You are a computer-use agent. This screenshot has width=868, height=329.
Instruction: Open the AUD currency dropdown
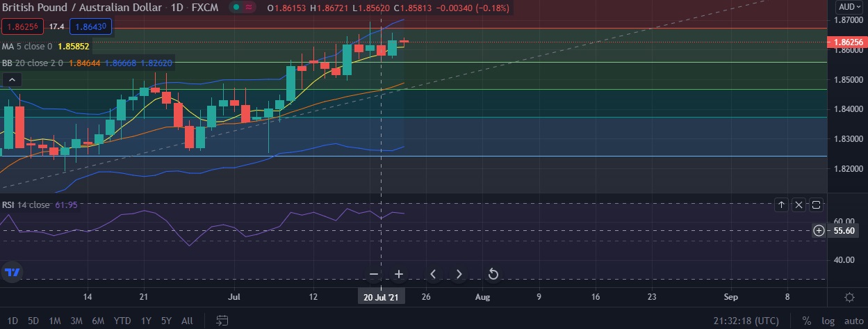849,6
